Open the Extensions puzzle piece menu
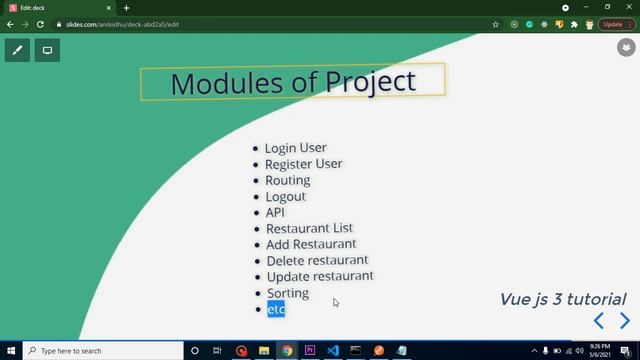Screen dimensions: 640x360 (x=574, y=24)
